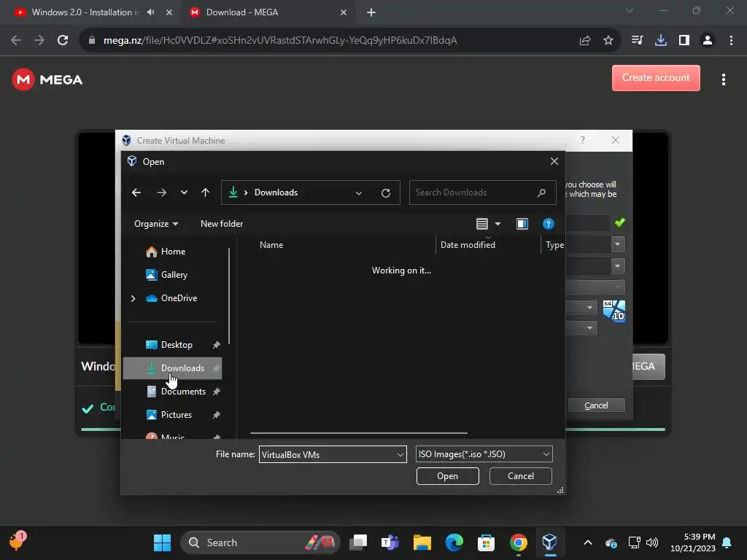This screenshot has width=747, height=560.
Task: Expand the OneDrive tree node
Action: [x=133, y=298]
